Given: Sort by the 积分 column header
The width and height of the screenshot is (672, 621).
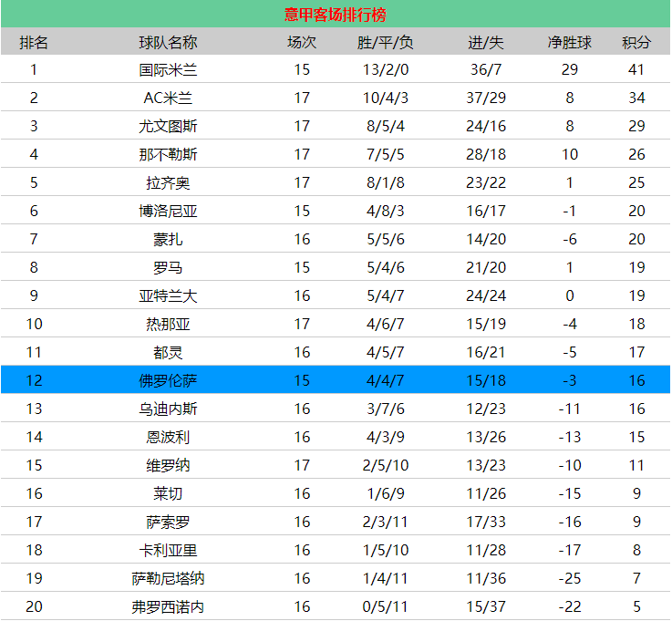Looking at the screenshot, I should coord(636,43).
